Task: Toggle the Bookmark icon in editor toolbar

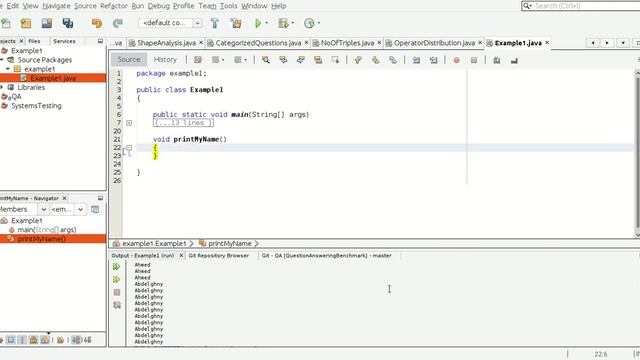Action: point(393,60)
